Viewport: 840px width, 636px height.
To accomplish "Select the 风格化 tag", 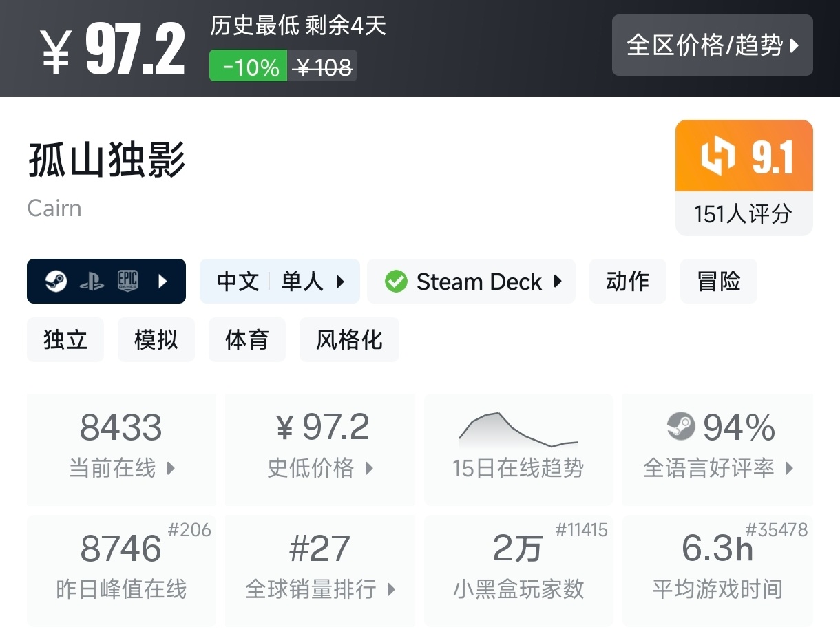I will [349, 340].
